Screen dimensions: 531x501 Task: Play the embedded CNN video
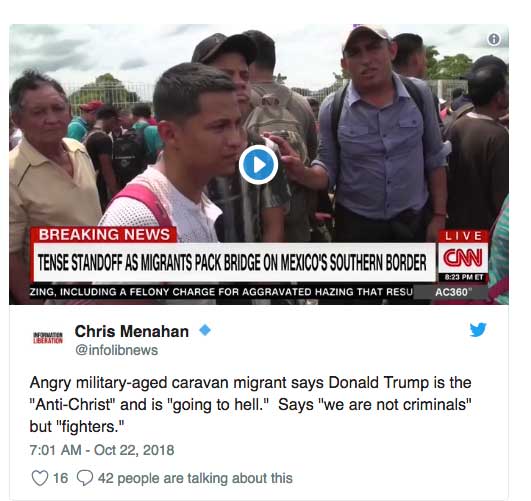[x=258, y=165]
